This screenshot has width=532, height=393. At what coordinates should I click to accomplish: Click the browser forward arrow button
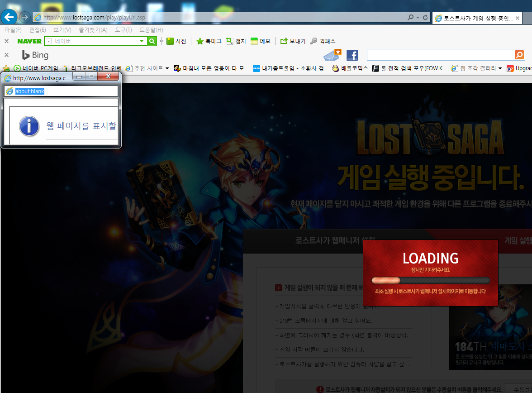pos(24,17)
